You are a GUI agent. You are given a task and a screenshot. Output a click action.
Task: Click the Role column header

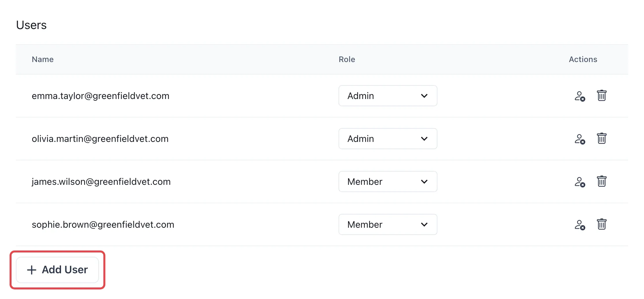347,59
